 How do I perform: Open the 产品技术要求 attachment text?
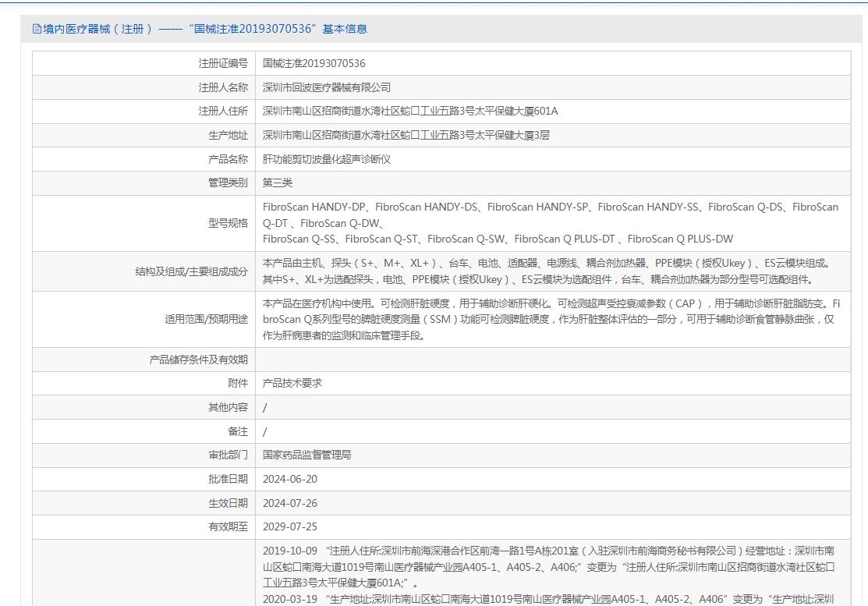[x=292, y=383]
